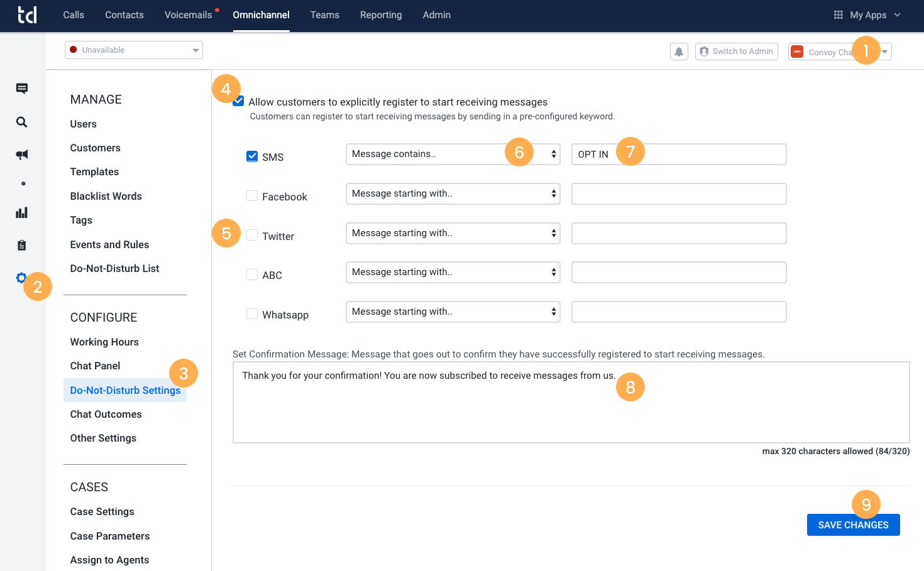Open Assign to Agents

110,560
